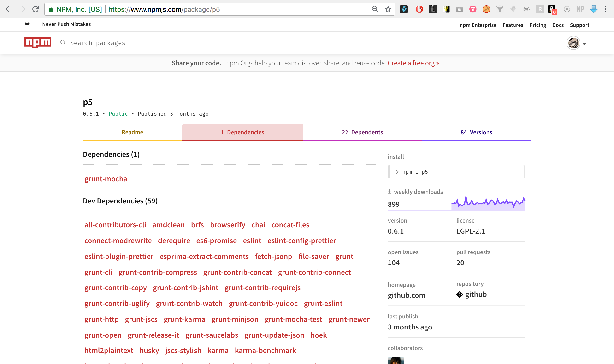The width and height of the screenshot is (614, 364).
Task: Click the gray funnel filter extension
Action: tap(500, 9)
